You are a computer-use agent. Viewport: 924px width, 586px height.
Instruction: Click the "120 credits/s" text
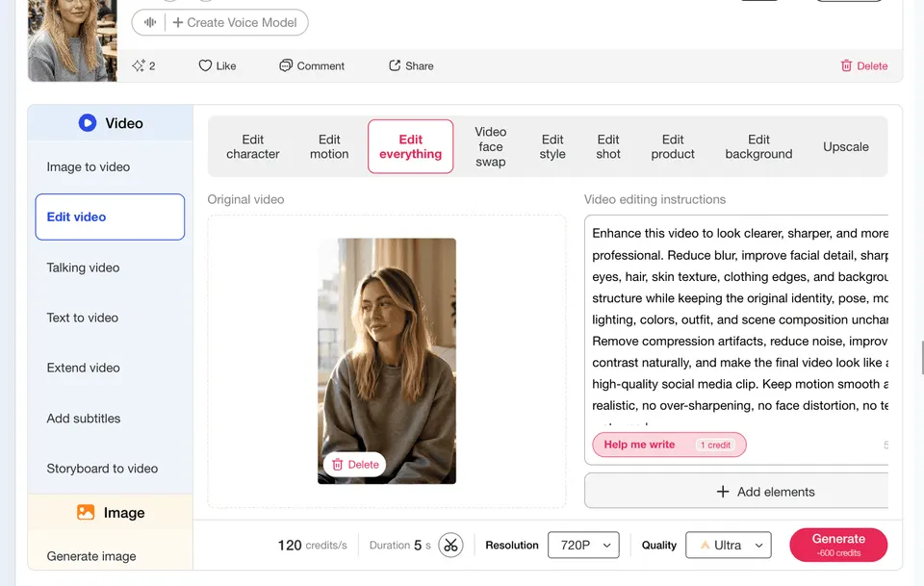click(312, 546)
